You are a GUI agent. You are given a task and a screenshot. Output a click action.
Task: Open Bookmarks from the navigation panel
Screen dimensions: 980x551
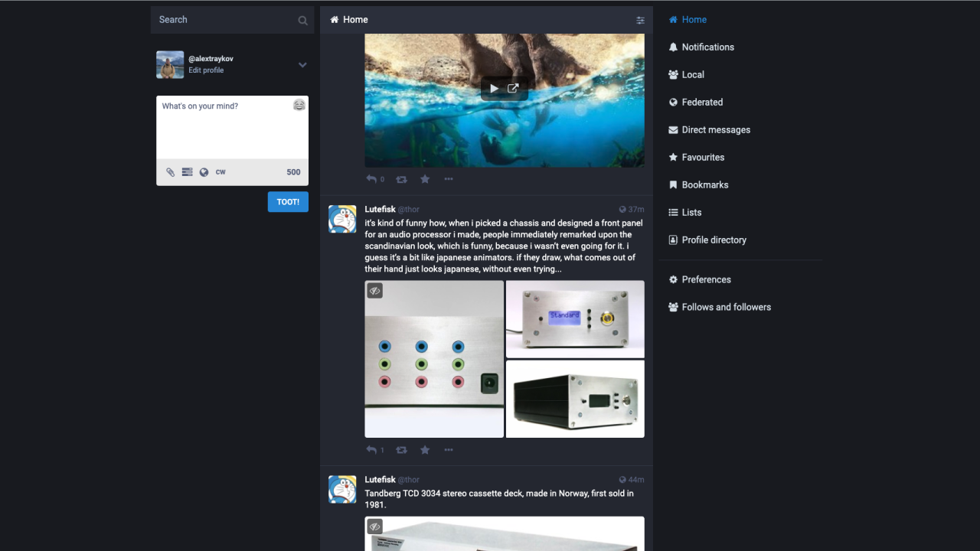(704, 184)
